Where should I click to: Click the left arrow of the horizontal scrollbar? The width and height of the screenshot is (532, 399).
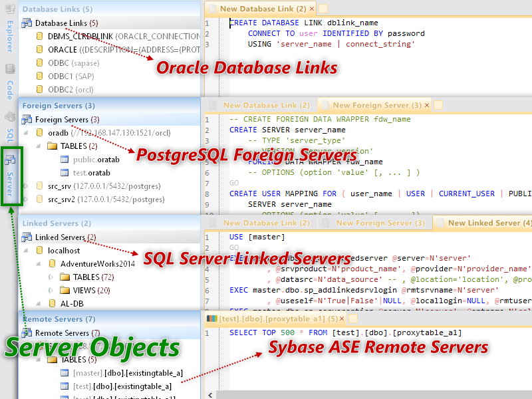(211, 395)
